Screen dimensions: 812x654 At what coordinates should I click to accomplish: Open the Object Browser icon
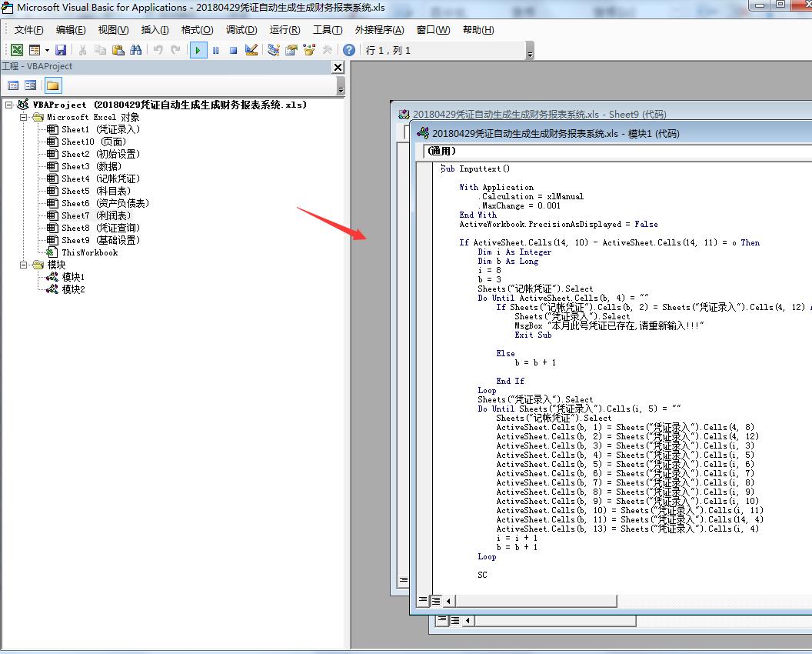pos(309,49)
